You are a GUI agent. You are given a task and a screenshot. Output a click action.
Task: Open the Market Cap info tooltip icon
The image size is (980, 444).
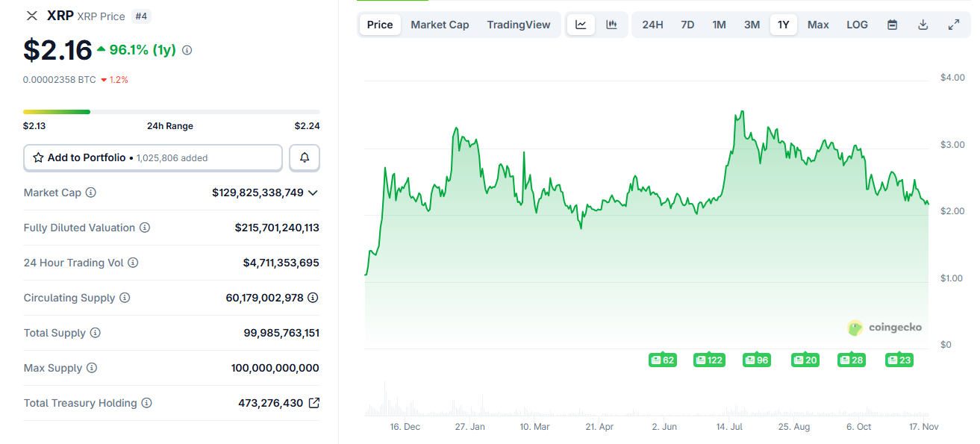(x=91, y=193)
